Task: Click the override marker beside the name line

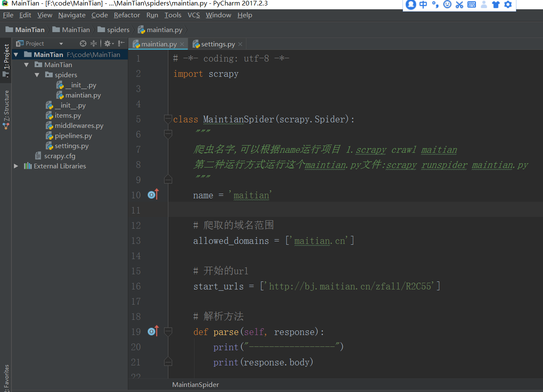Action: coord(153,195)
